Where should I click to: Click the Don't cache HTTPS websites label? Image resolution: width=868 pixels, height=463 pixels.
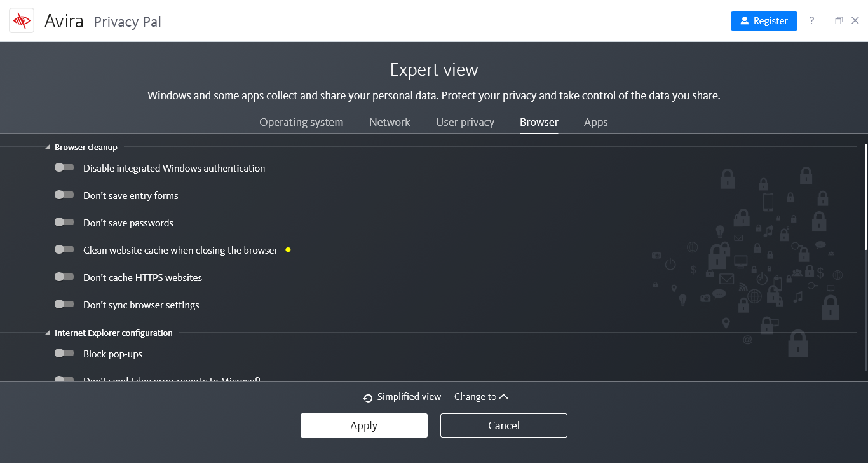click(143, 278)
